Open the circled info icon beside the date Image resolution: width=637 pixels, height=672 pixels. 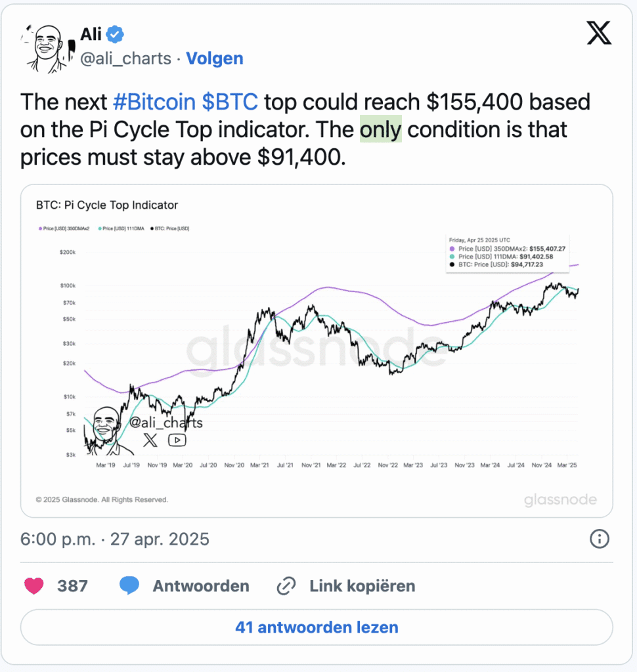(x=600, y=539)
